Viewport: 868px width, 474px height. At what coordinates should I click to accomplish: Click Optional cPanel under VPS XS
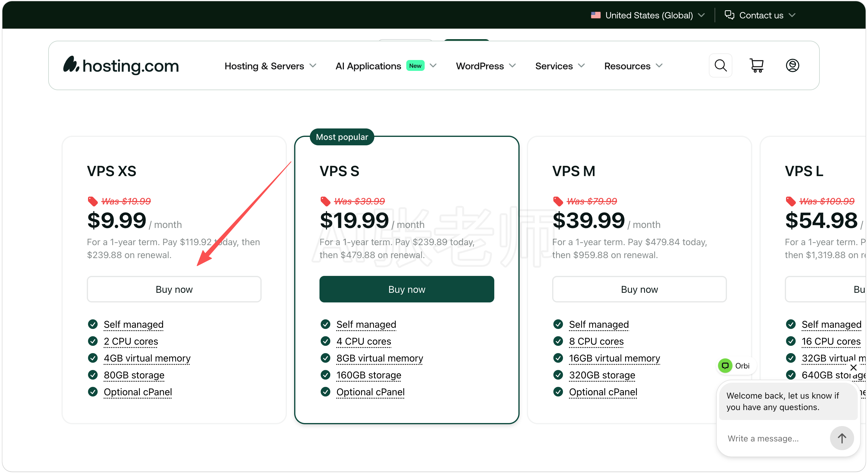pos(138,392)
